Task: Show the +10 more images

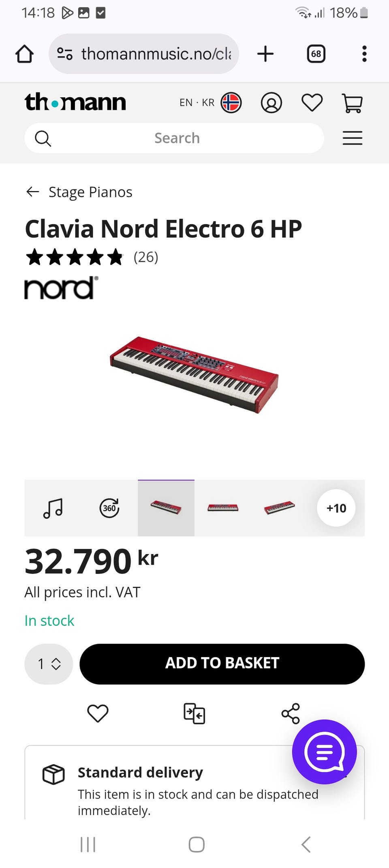Action: 336,508
